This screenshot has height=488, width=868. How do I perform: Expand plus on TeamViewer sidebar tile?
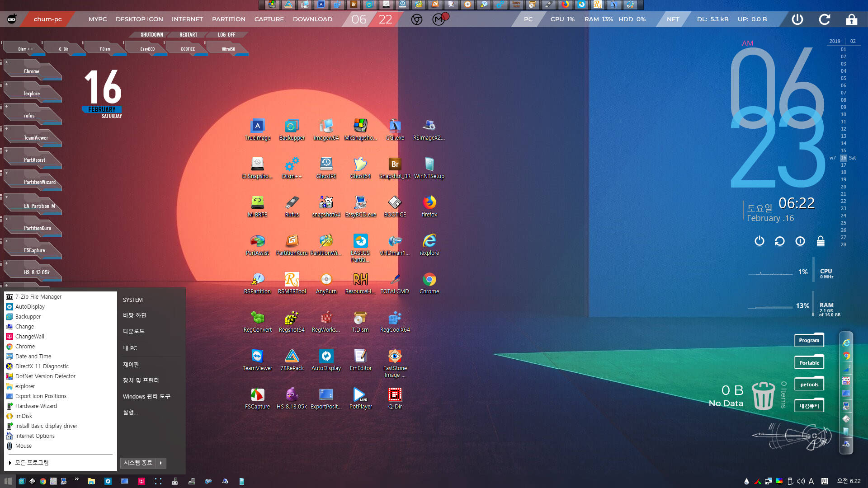6,128
